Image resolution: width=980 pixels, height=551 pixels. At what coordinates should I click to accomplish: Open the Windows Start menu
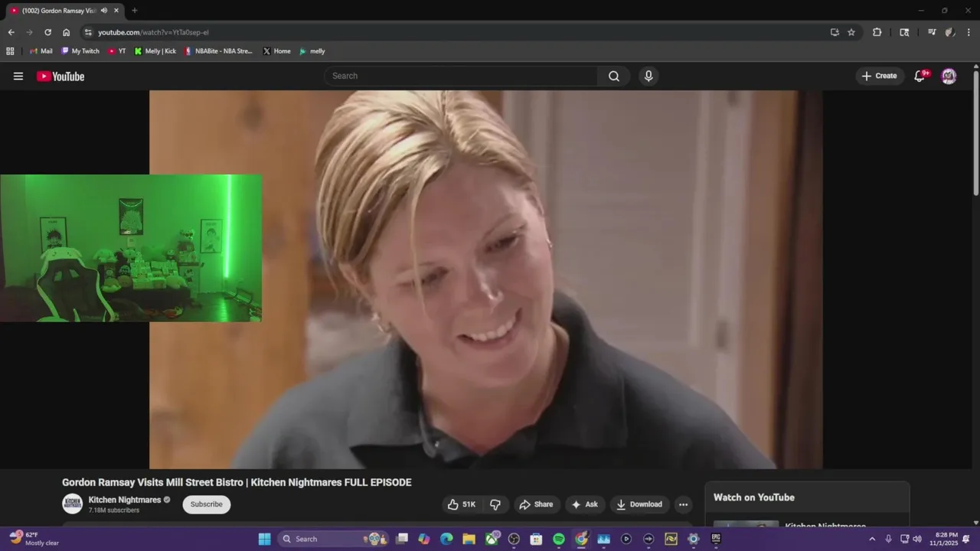point(264,539)
